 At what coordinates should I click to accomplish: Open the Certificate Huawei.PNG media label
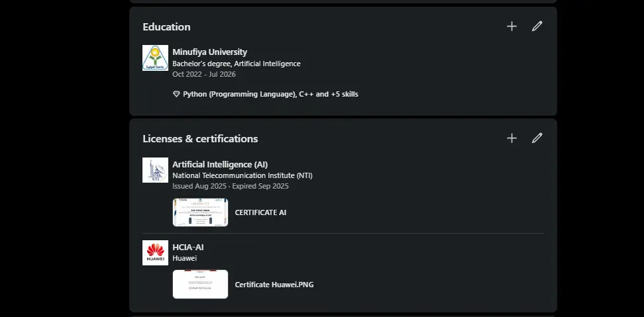pyautogui.click(x=274, y=285)
